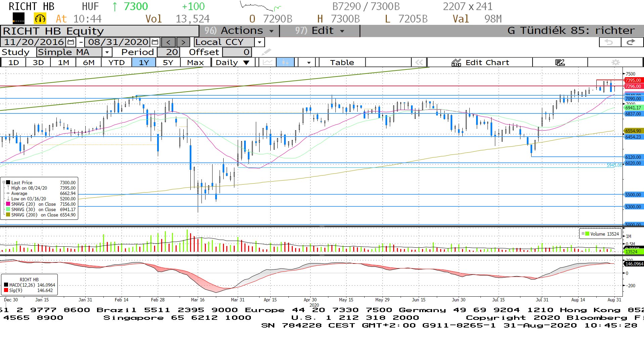The image size is (644, 344).
Task: Open the 96) Actions menu
Action: [239, 31]
